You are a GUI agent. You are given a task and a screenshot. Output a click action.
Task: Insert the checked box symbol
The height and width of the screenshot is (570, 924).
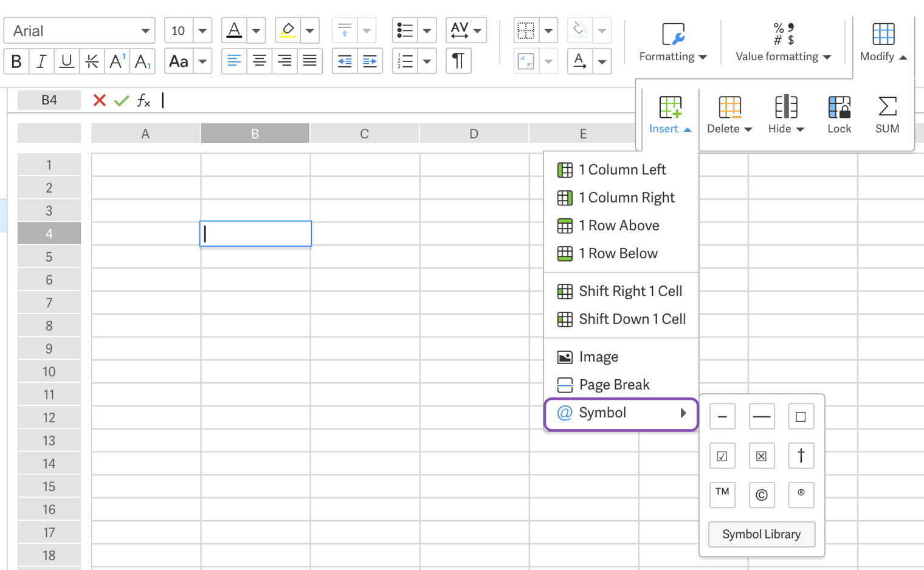pos(722,456)
